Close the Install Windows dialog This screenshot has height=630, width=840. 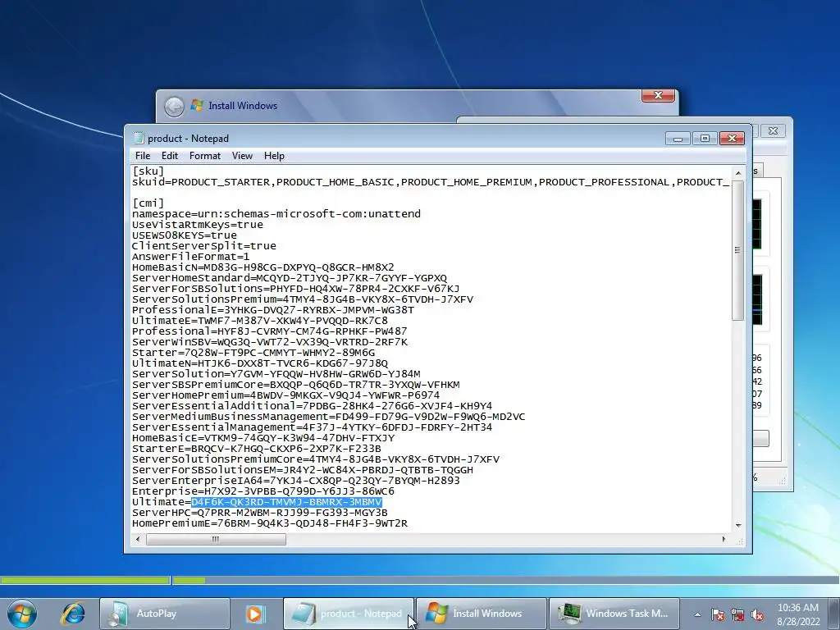pyautogui.click(x=658, y=95)
